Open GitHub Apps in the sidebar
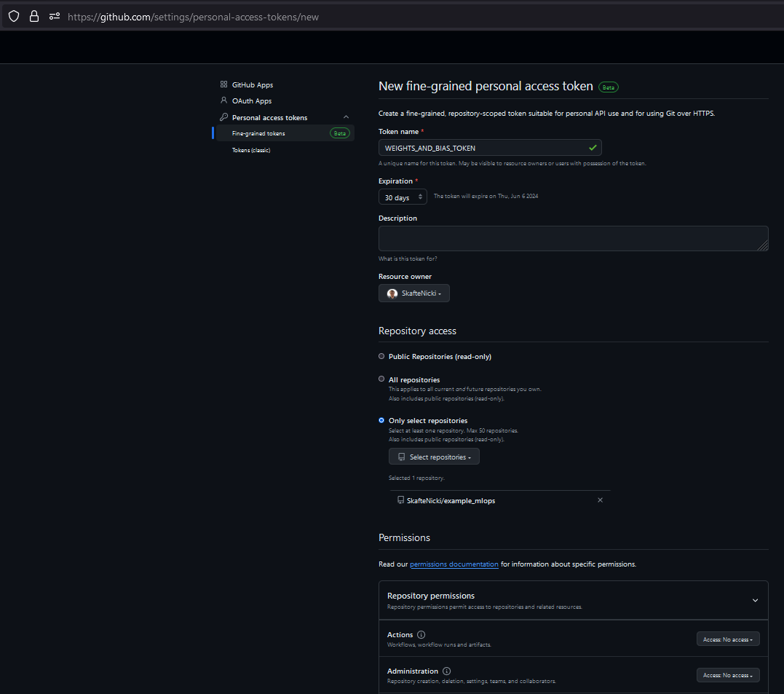This screenshot has width=784, height=694. click(x=253, y=84)
